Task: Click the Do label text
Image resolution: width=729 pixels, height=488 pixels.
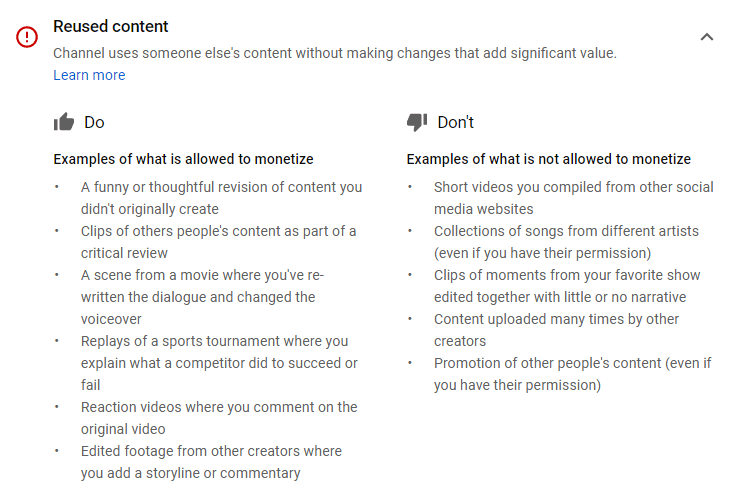Action: pyautogui.click(x=94, y=122)
